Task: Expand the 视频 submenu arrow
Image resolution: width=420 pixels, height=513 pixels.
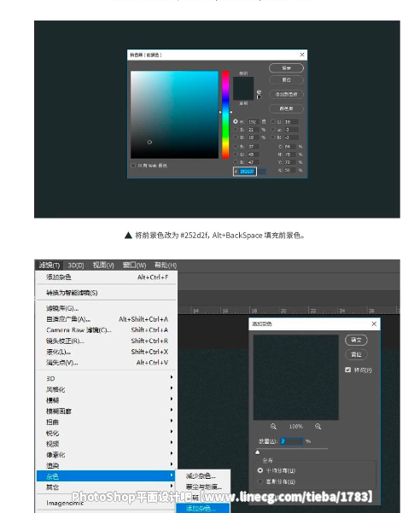Action: [172, 442]
